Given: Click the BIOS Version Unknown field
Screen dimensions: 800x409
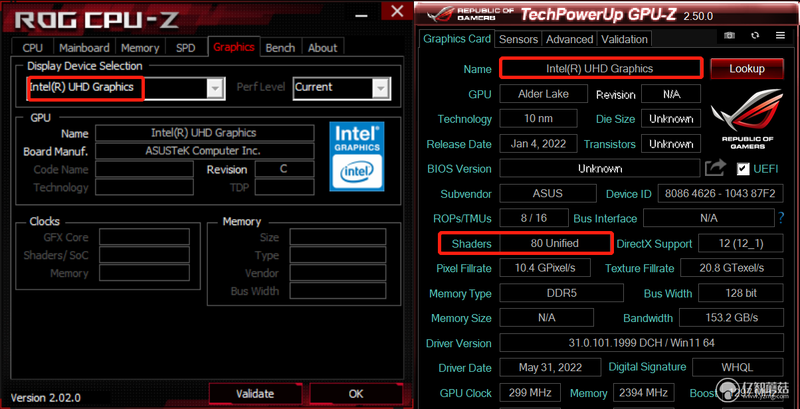Looking at the screenshot, I should click(x=600, y=168).
